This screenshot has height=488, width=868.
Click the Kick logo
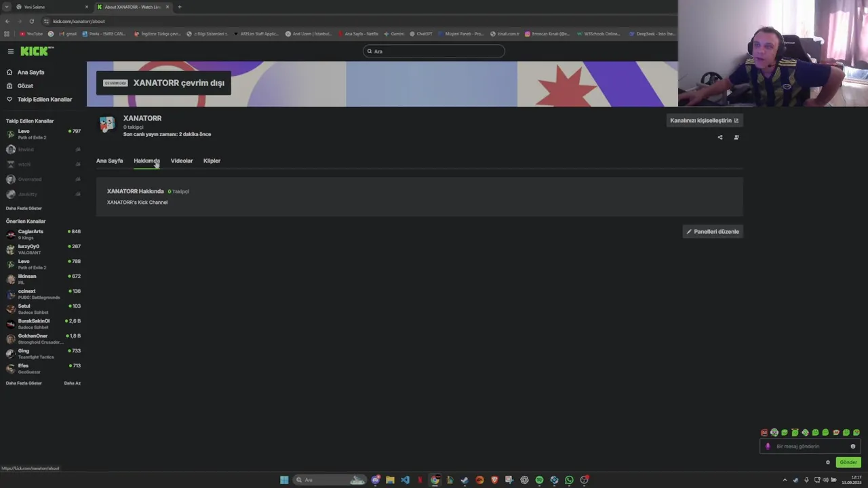point(37,52)
